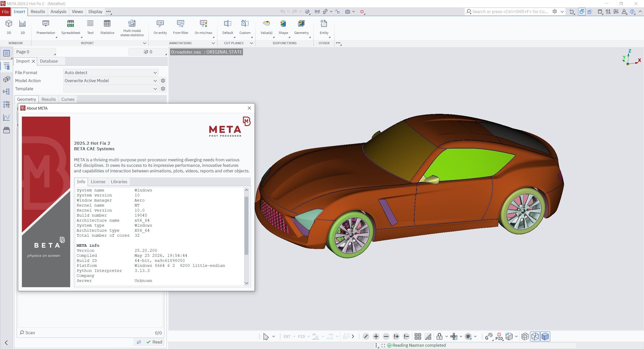Click the About META info scrollbar thumb

[247, 226]
